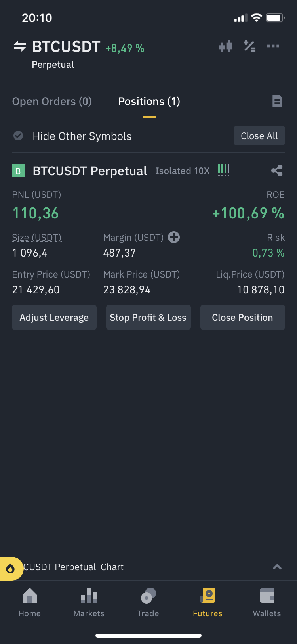297x644 pixels.
Task: Open the three-dot more options menu
Action: 273,46
